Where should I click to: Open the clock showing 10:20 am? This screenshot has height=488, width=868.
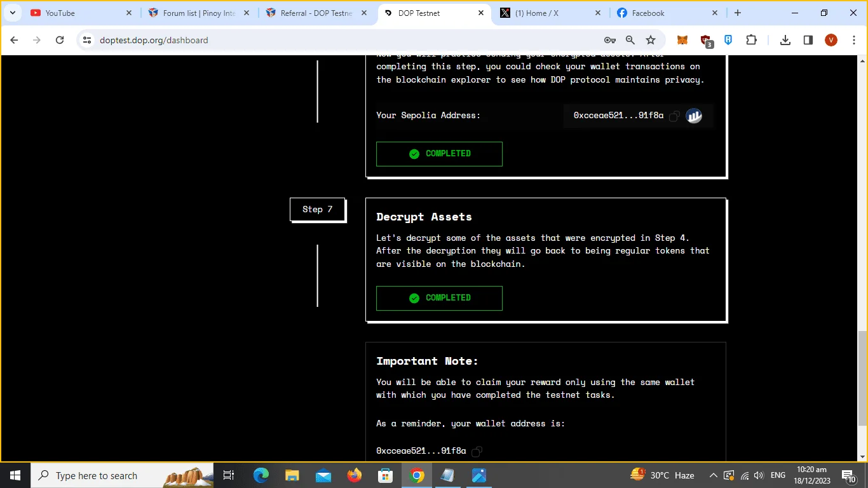[x=812, y=475]
